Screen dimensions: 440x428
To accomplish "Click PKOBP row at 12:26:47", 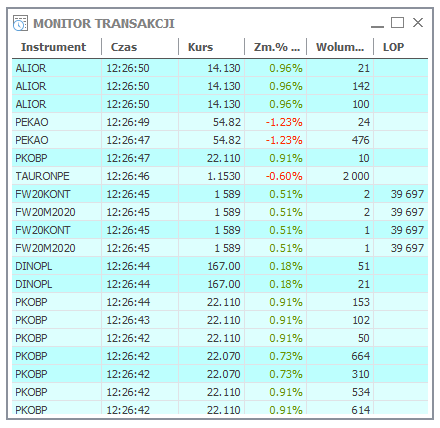I will click(x=220, y=158).
